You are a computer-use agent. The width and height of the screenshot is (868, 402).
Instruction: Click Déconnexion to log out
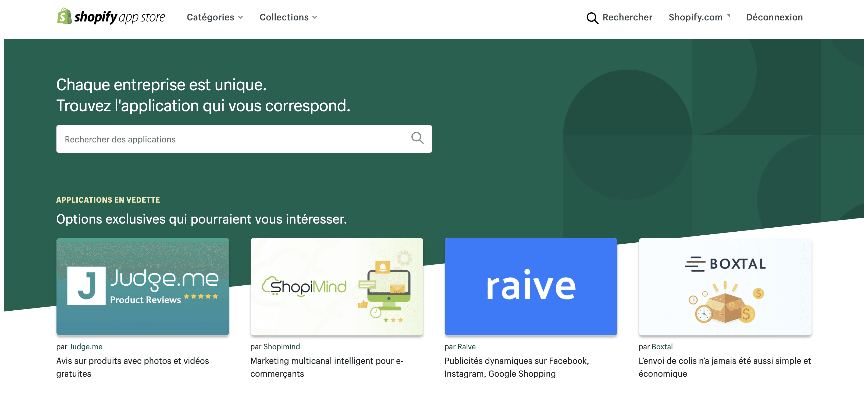click(774, 17)
